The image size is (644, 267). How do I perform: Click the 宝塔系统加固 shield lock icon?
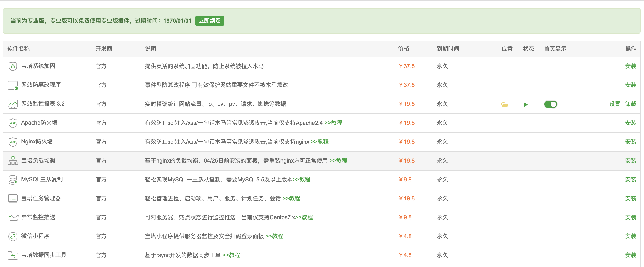click(13, 66)
